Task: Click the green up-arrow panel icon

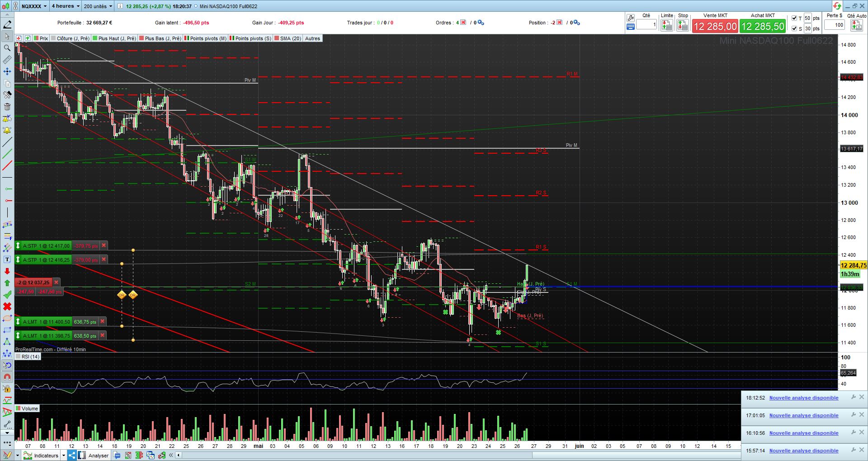Action: point(28,38)
